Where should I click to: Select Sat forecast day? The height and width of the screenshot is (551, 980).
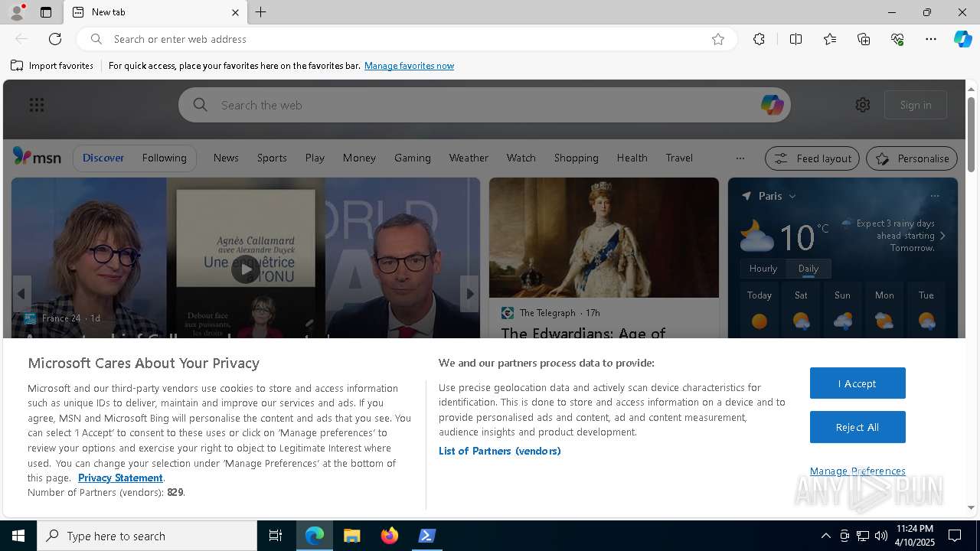(x=801, y=310)
